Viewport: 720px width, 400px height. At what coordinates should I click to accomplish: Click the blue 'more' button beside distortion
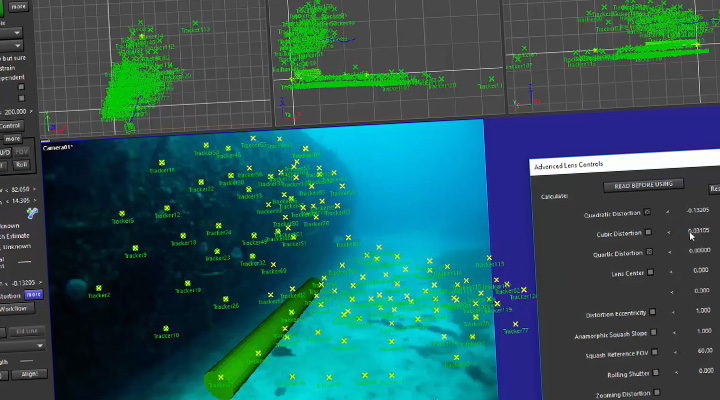pyautogui.click(x=33, y=295)
